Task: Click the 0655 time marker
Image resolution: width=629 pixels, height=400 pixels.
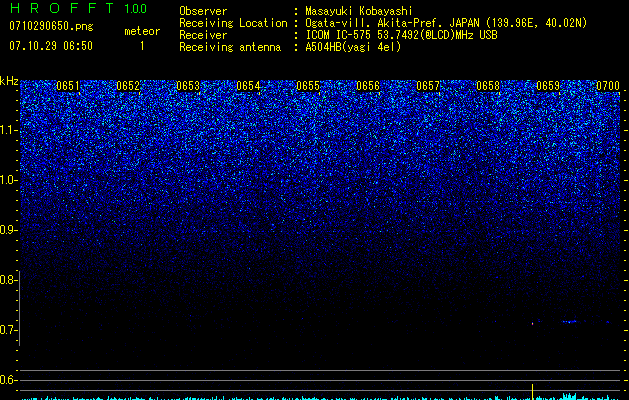Action: point(308,86)
